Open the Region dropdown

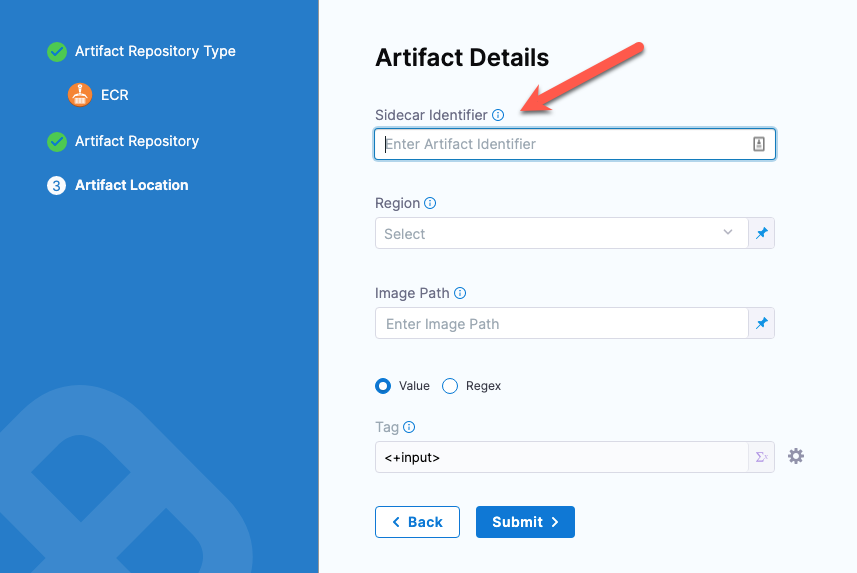[561, 234]
